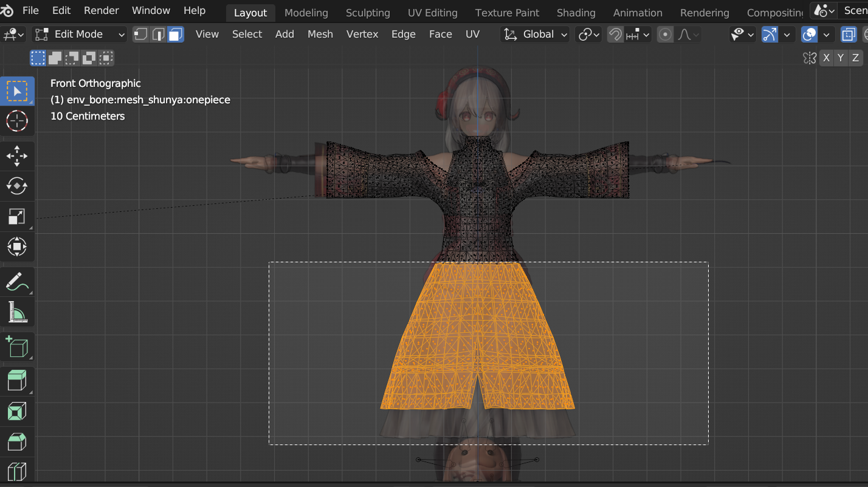Open the Global transform orientation dropdown

(535, 35)
